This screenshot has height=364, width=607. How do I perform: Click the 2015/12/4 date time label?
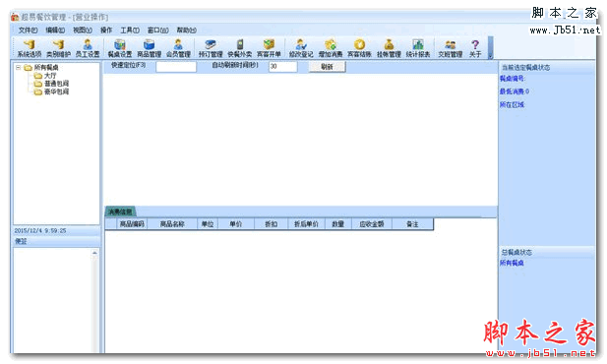pos(40,231)
